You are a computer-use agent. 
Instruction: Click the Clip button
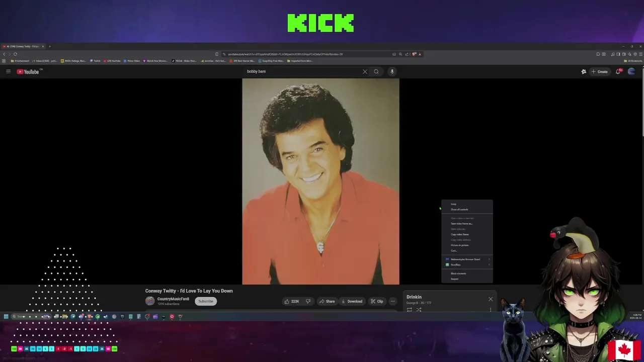tap(377, 301)
